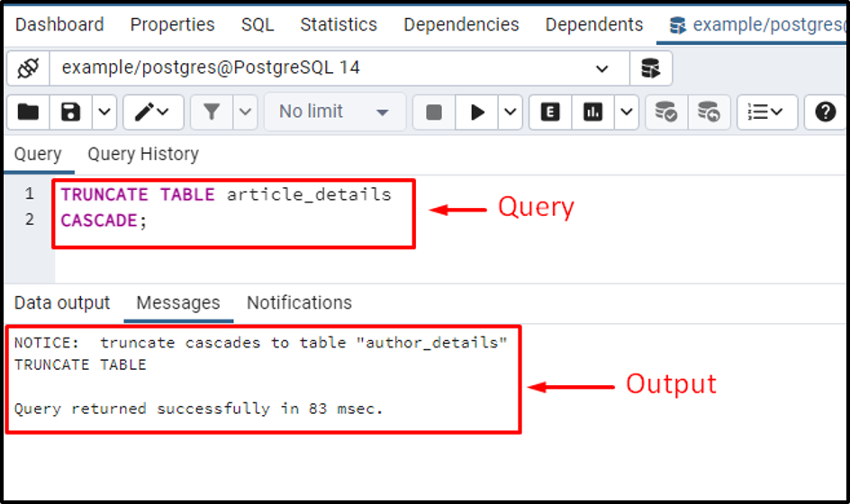Click the Filter funnel icon
Viewport: 850px width, 504px height.
pyautogui.click(x=212, y=112)
